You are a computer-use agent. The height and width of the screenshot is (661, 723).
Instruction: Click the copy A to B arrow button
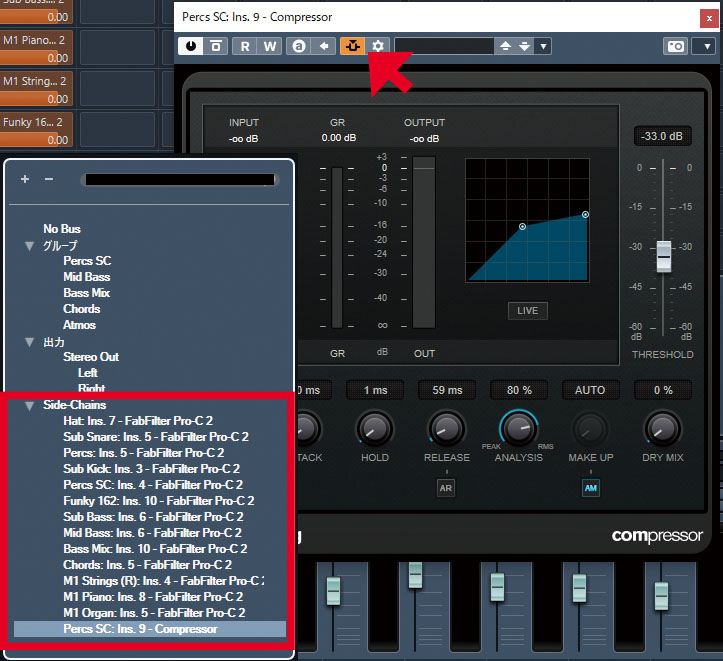pos(324,46)
